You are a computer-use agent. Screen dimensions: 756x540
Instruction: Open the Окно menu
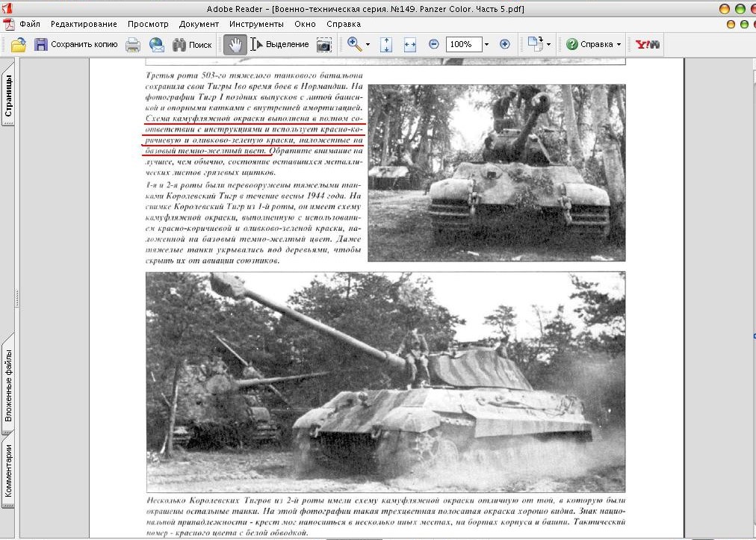coord(306,24)
